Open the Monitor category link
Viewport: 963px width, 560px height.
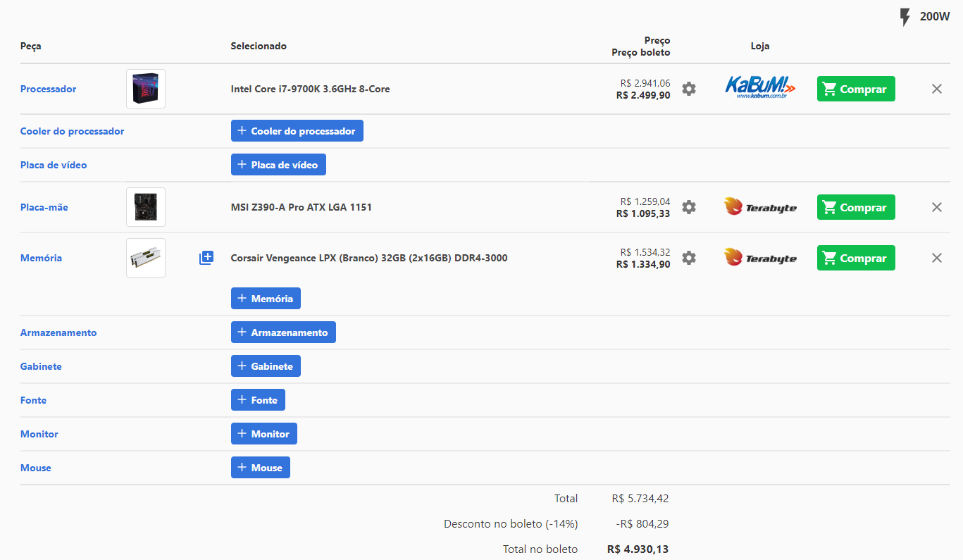coord(39,434)
